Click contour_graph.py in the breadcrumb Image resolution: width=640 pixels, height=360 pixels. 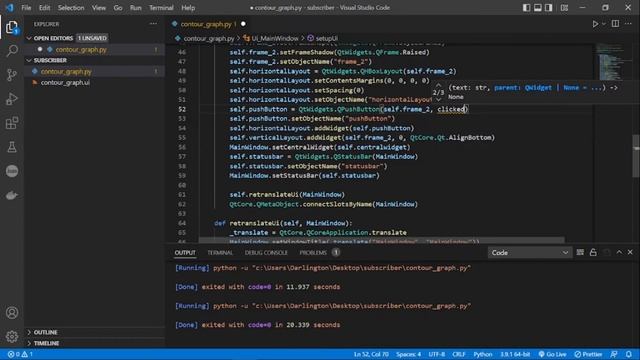click(x=209, y=38)
